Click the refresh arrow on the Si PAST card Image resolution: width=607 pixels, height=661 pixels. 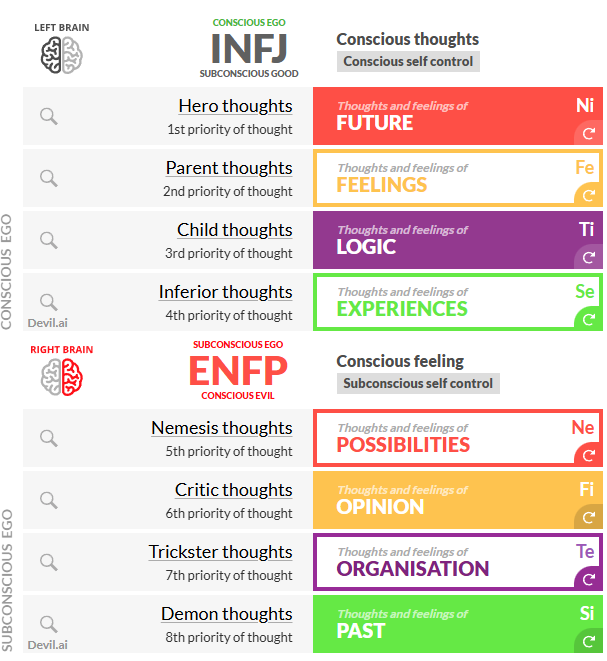tap(588, 641)
